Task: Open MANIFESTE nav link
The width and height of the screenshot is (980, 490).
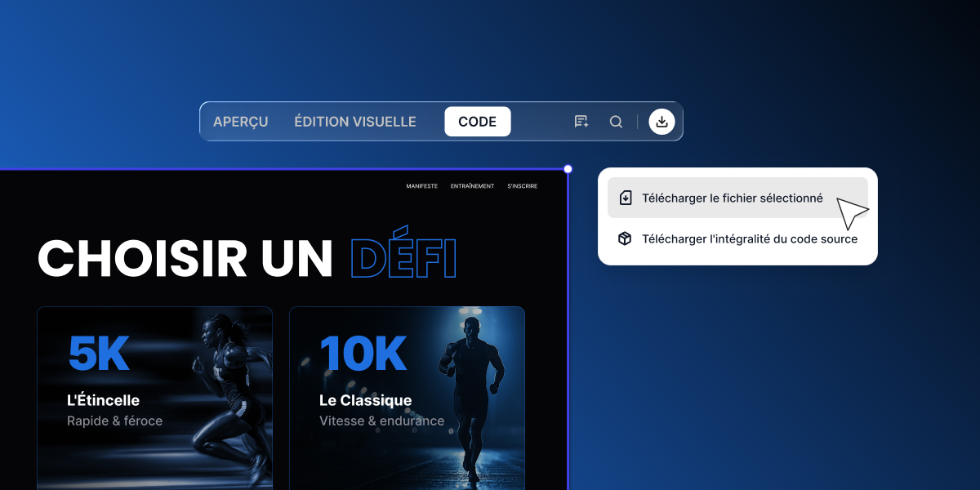Action: pos(422,186)
